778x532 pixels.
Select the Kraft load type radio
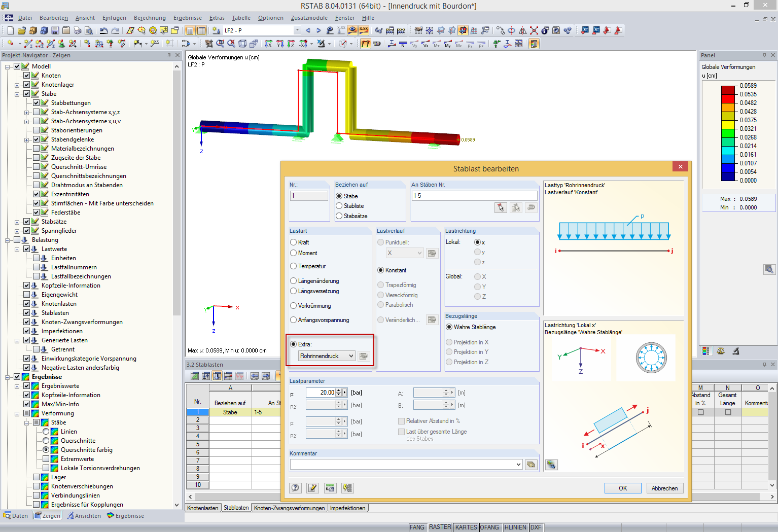tap(293, 242)
